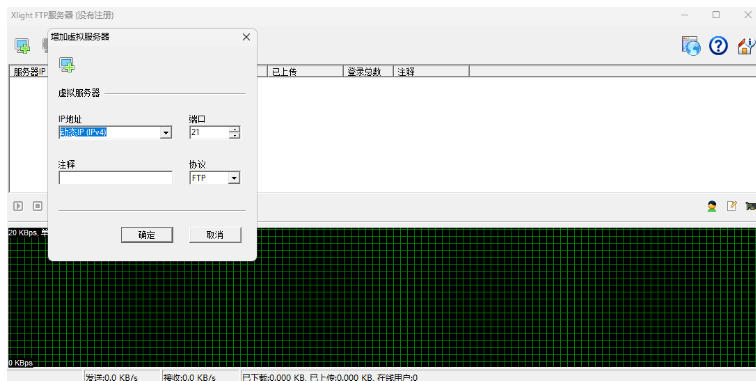Click the 接收:0.0 KB/s status entry
756x381 pixels.
pos(189,377)
